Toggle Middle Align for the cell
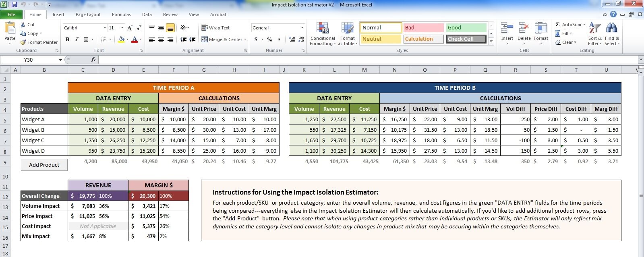The image size is (644, 257). [161, 28]
